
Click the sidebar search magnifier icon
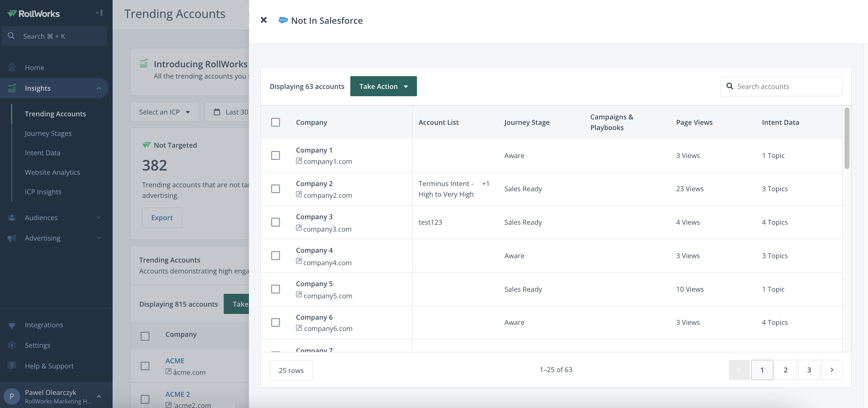coord(11,36)
